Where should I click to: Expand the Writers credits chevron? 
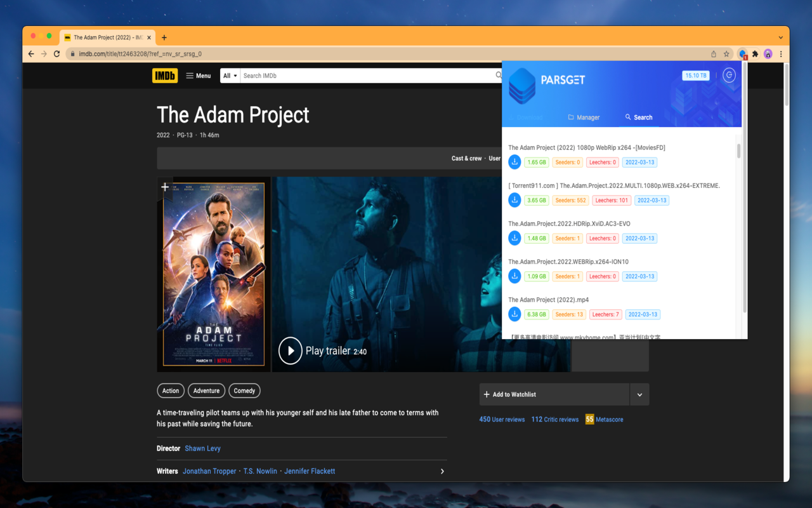tap(442, 471)
